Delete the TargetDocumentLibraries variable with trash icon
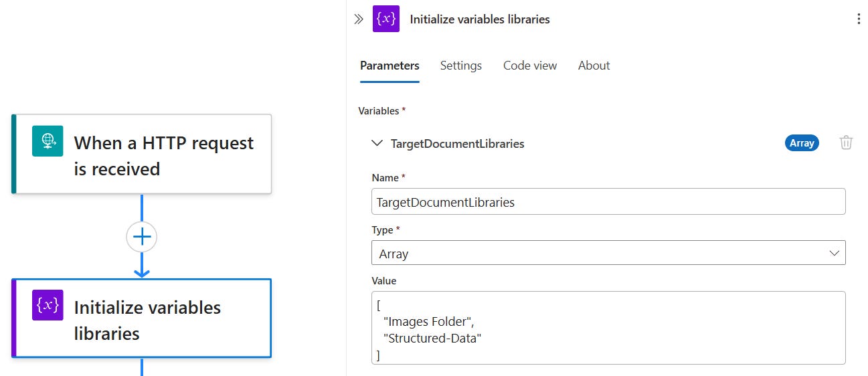Viewport: 868px width, 376px height. (x=846, y=143)
